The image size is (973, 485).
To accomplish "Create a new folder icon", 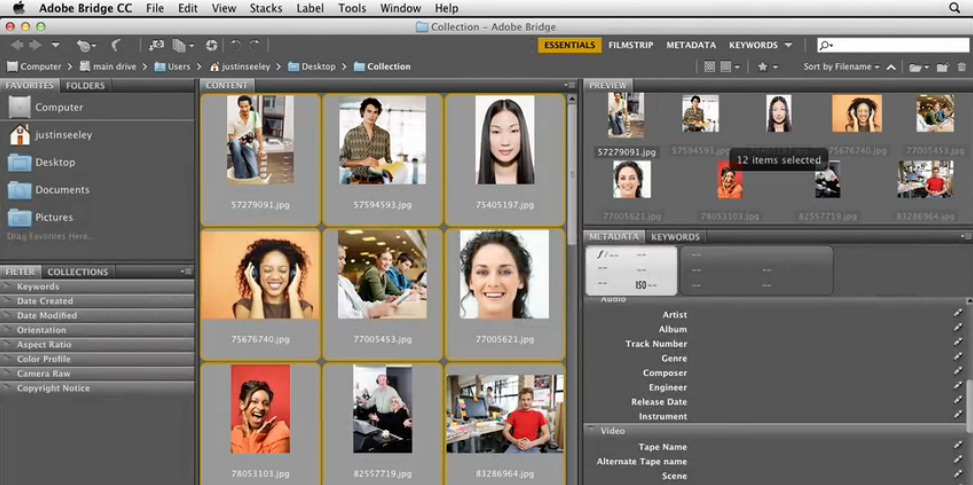I will 943,67.
